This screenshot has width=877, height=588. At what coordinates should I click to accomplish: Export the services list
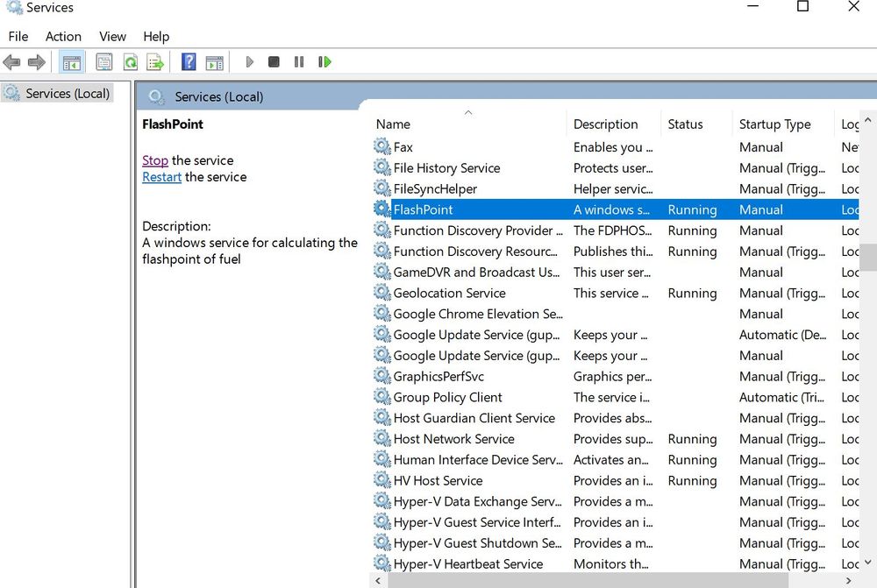155,61
